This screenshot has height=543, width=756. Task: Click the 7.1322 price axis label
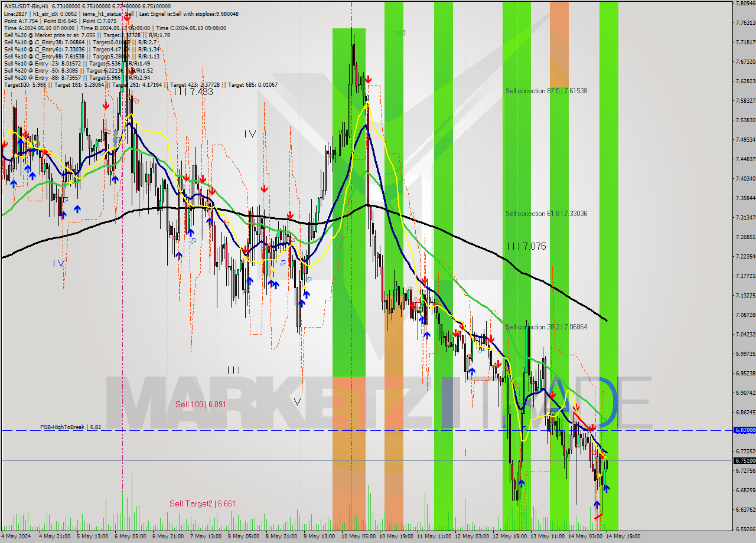[x=745, y=295]
